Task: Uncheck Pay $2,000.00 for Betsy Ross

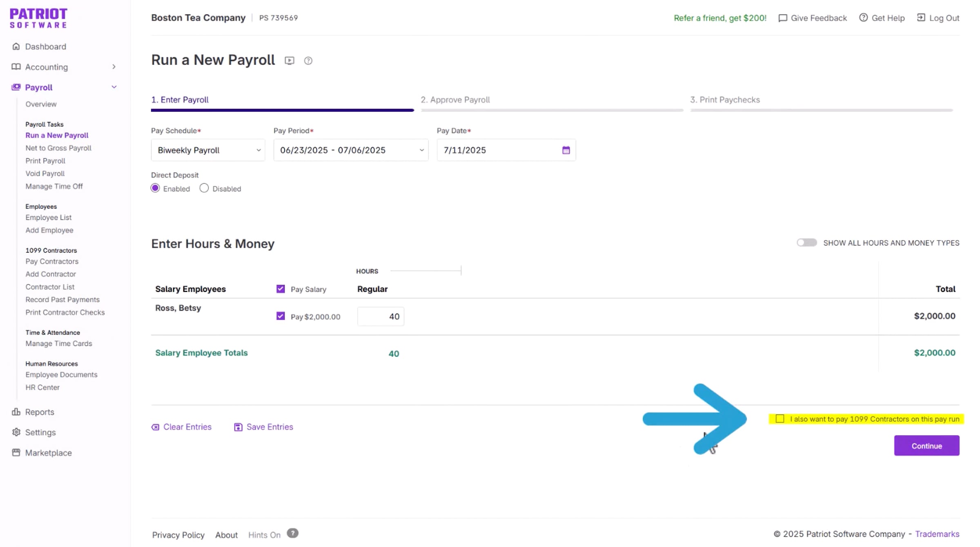Action: tap(281, 316)
